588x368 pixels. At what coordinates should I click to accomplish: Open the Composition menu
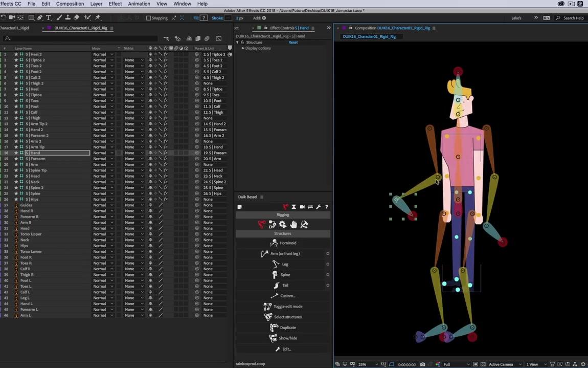(70, 4)
